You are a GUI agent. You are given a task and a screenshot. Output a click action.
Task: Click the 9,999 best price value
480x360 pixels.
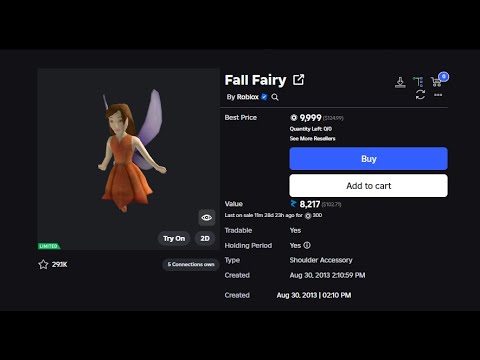[310, 118]
